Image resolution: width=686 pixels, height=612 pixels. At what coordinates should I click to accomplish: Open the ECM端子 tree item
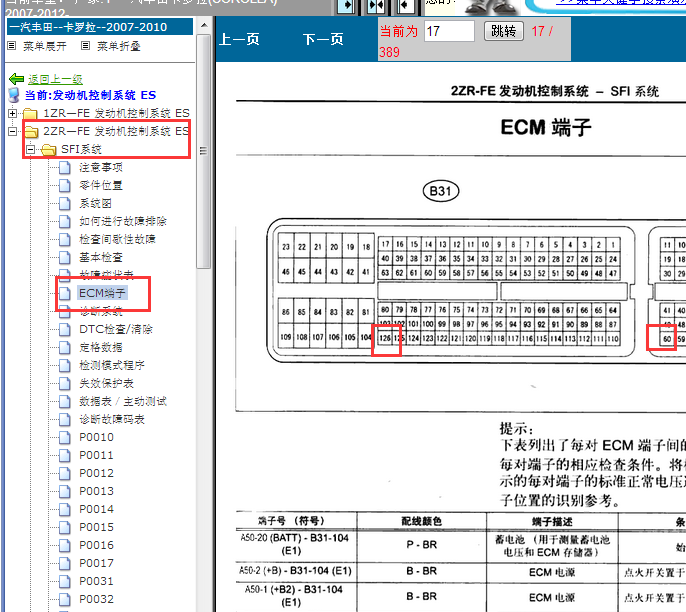pos(102,293)
